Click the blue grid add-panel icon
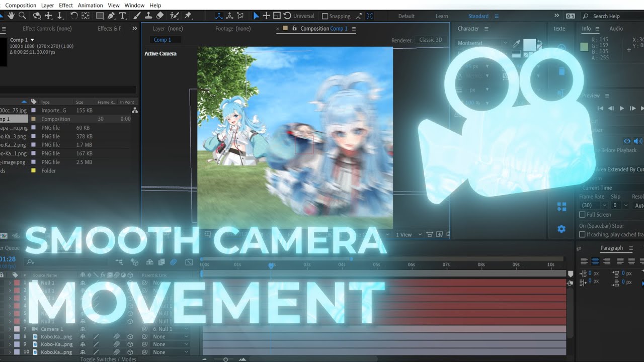This screenshot has height=362, width=644. coord(561,207)
